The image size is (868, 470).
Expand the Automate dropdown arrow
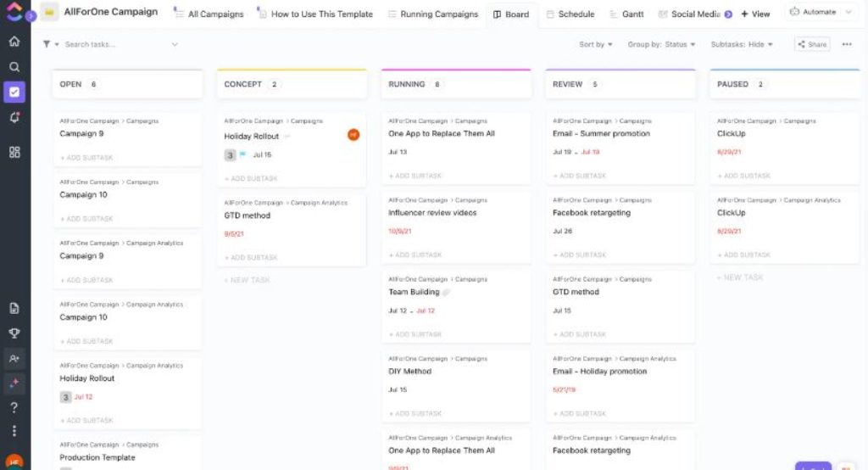click(x=848, y=12)
